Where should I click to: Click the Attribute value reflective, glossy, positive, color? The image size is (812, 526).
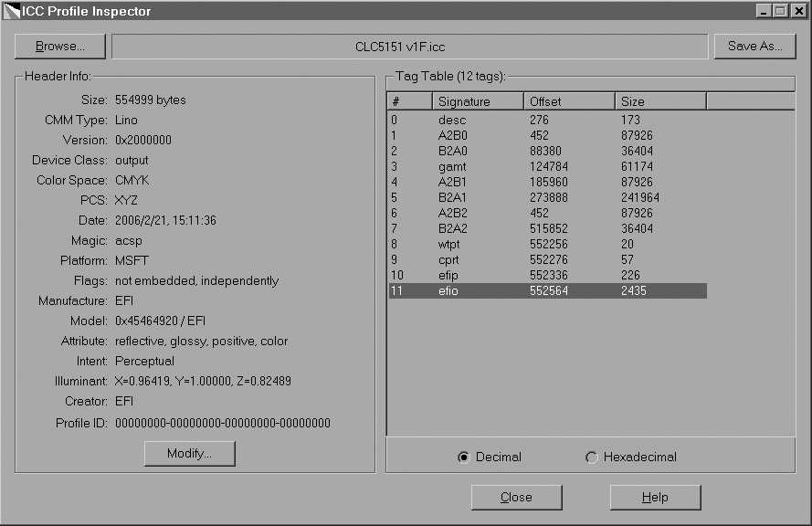click(201, 342)
